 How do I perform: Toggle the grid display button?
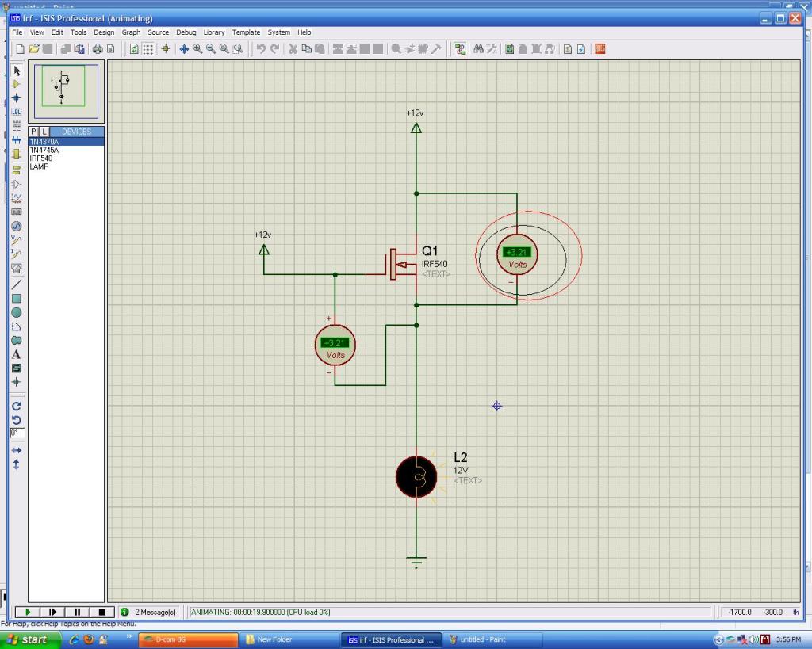148,49
